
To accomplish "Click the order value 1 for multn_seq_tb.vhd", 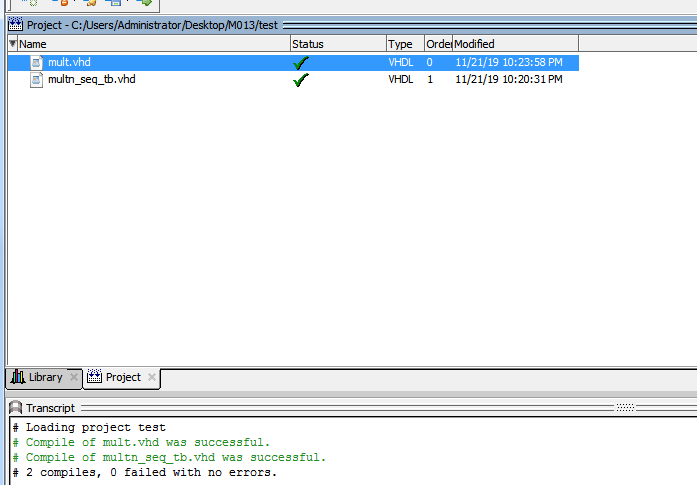I will coord(430,79).
